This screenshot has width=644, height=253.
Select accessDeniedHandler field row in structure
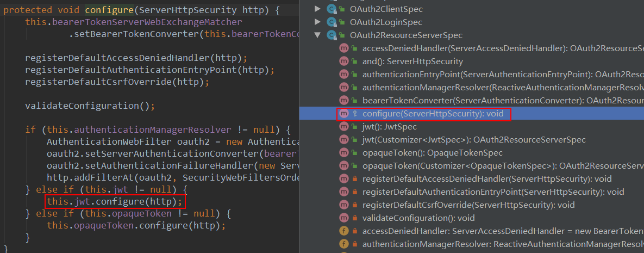click(x=472, y=231)
